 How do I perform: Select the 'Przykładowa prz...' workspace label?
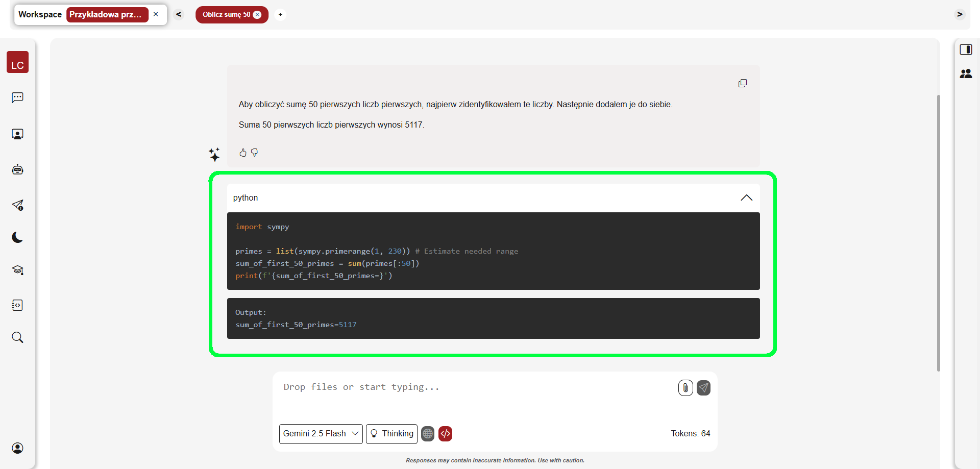coord(107,15)
